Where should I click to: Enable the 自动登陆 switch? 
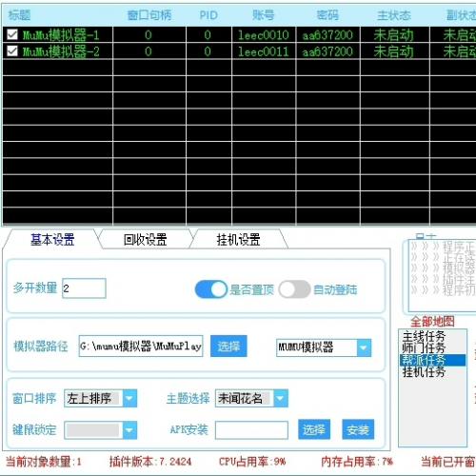[x=294, y=289]
